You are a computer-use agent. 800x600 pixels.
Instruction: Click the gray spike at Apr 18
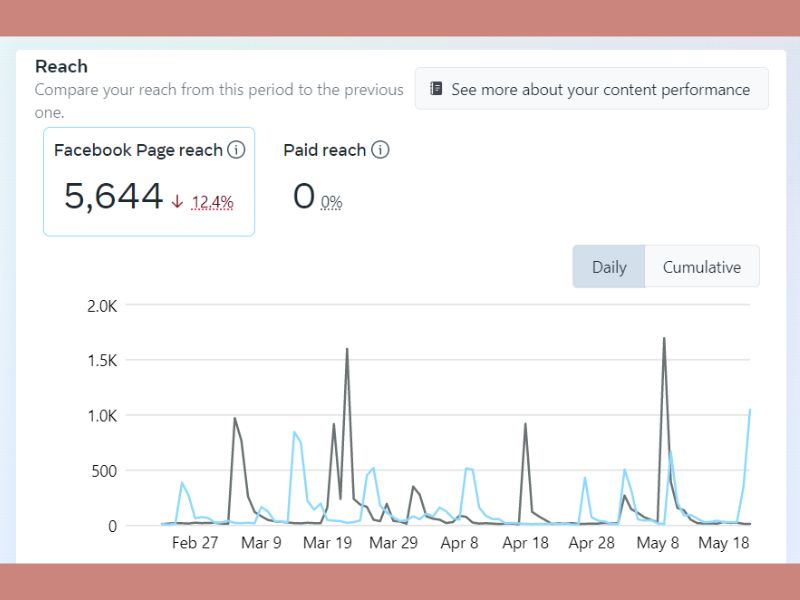pyautogui.click(x=525, y=423)
